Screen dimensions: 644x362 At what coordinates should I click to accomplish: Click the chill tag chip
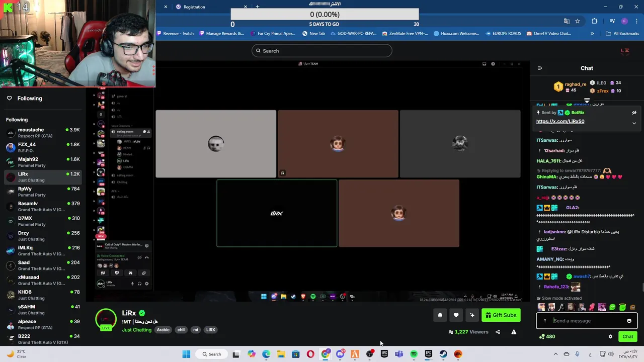[181, 330]
